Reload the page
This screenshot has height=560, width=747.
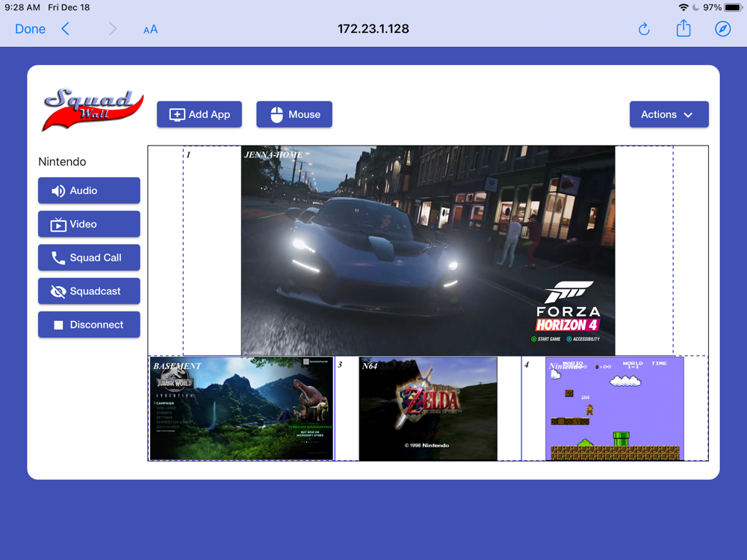pyautogui.click(x=644, y=29)
